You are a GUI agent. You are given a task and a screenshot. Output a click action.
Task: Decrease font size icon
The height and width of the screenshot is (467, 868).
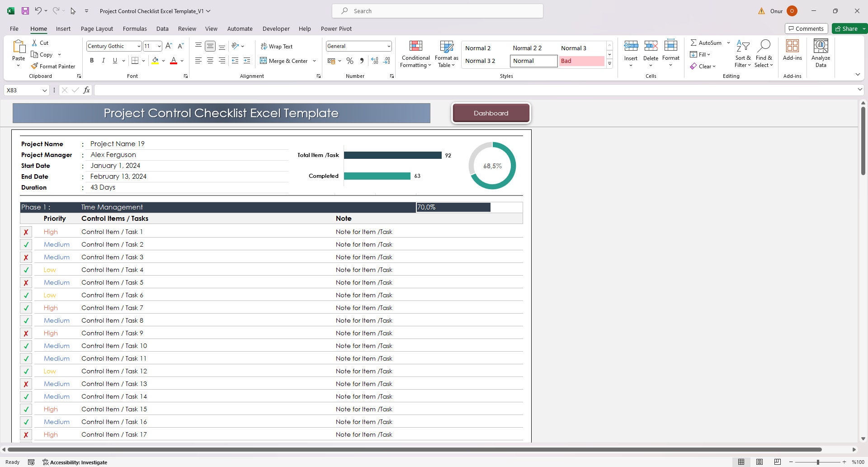(x=180, y=46)
